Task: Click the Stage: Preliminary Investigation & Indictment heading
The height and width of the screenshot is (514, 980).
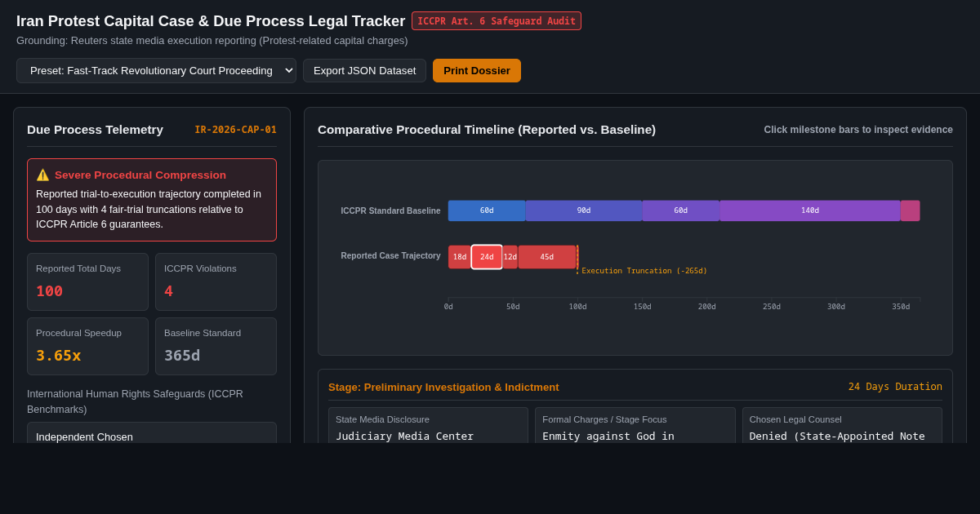Action: [x=443, y=387]
